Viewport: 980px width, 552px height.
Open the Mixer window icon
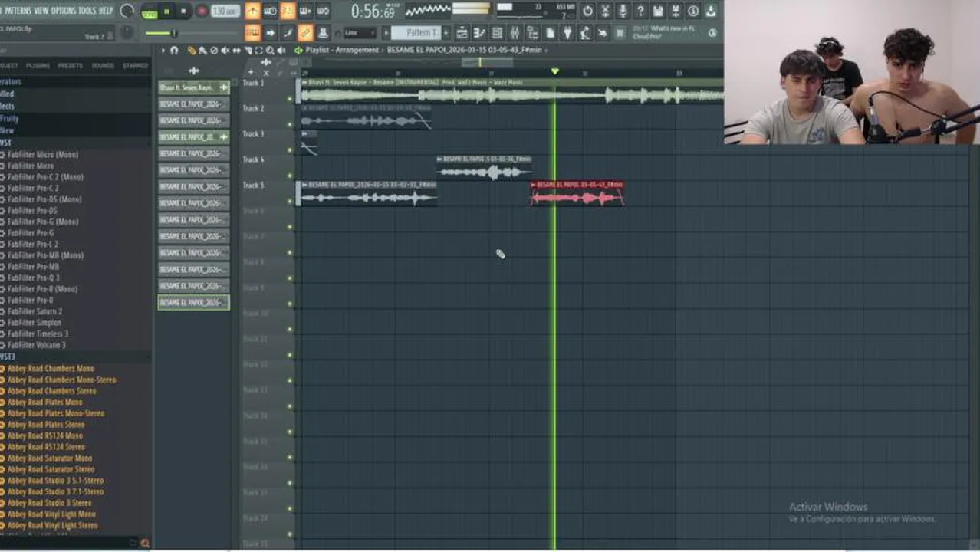[515, 33]
